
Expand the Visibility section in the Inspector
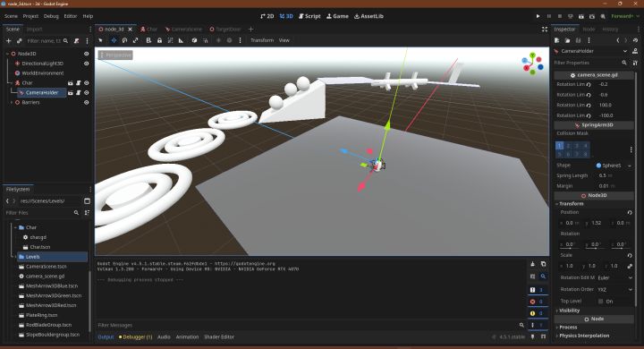[x=569, y=311]
